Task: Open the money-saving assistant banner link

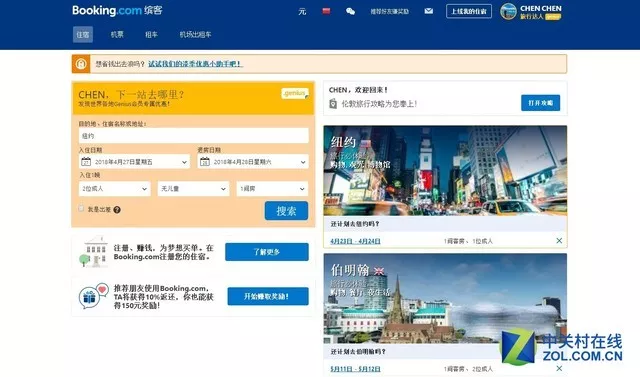Action: point(195,64)
